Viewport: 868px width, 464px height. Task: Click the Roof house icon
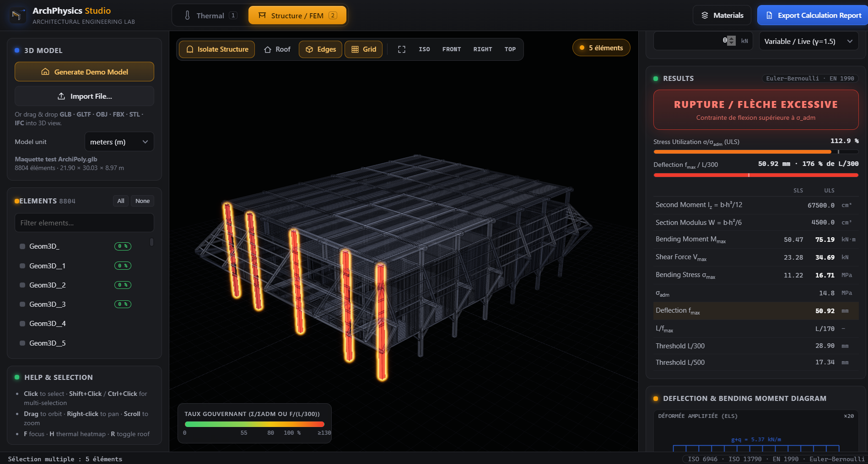pos(268,49)
